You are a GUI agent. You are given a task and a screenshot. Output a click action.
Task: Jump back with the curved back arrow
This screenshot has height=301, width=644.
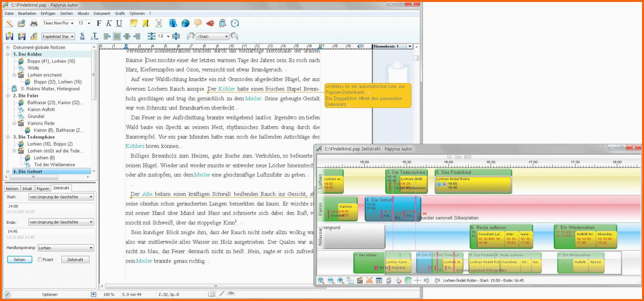click(x=191, y=36)
